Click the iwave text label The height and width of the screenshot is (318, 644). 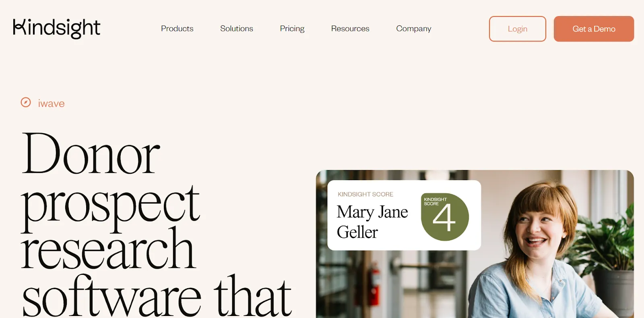tap(51, 104)
